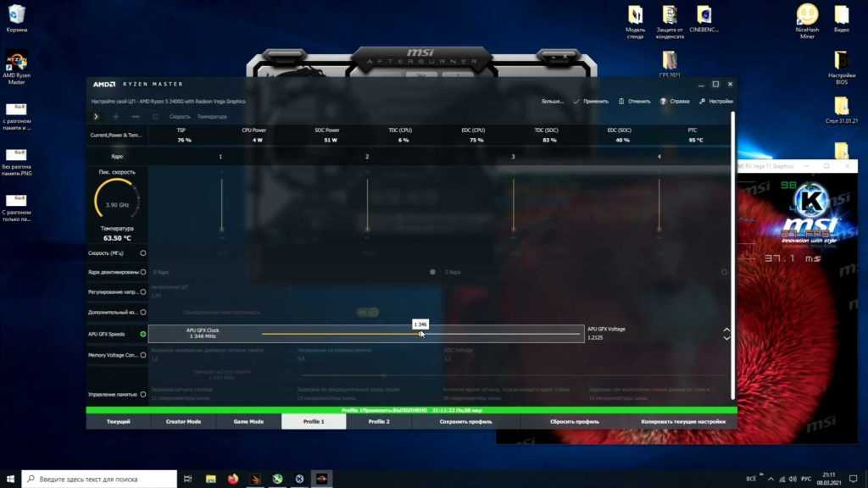Expand the sidebar with the chevron arrow

pyautogui.click(x=96, y=116)
